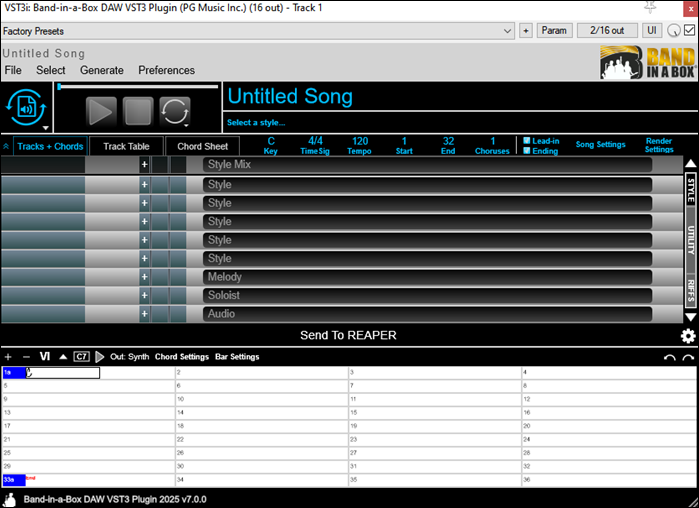Click the undo arrow in chord toolbar

pyautogui.click(x=669, y=357)
